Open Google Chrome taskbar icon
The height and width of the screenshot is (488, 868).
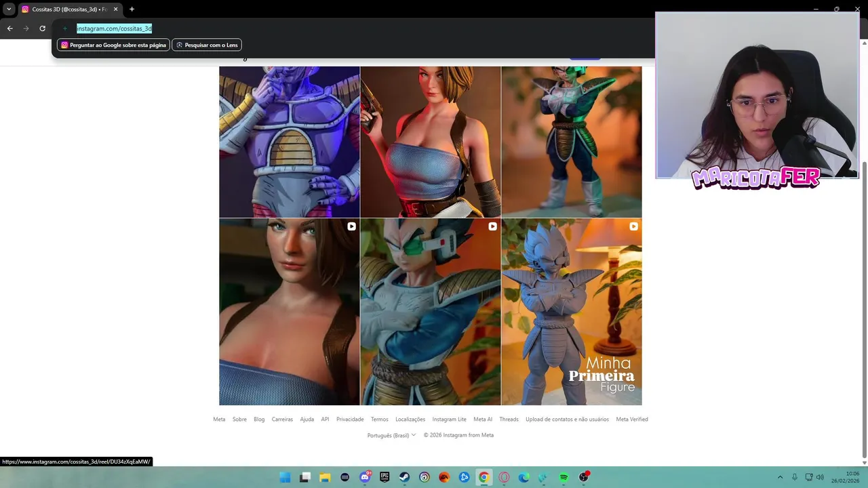coord(484,477)
